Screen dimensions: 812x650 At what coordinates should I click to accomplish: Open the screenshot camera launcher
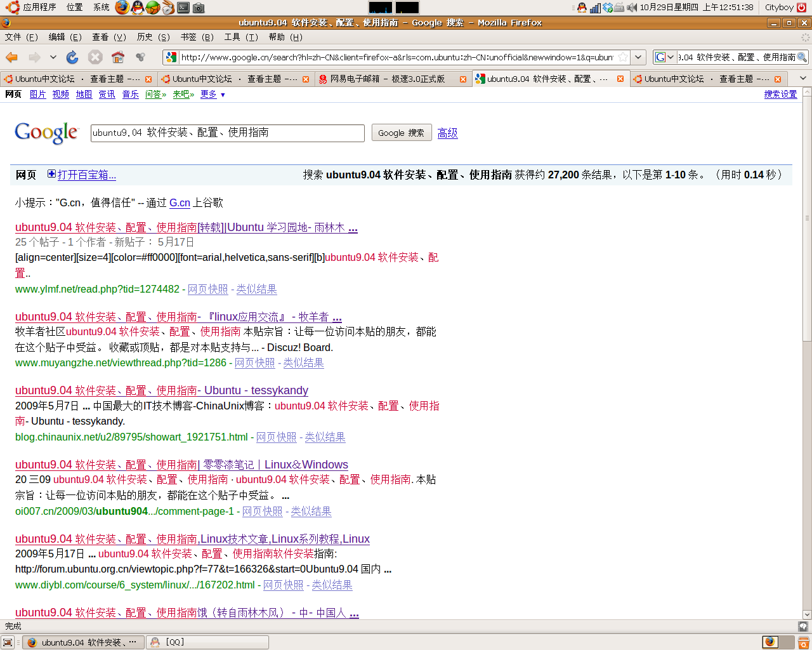pyautogui.click(x=199, y=8)
